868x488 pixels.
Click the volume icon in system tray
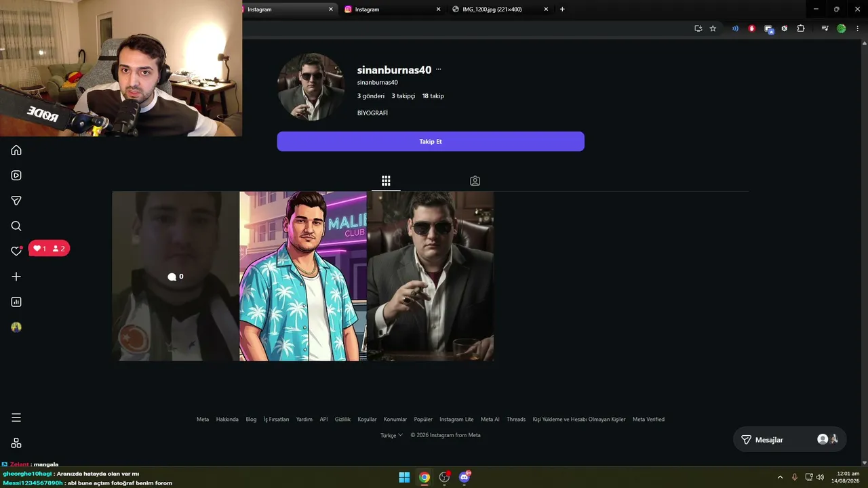(820, 477)
